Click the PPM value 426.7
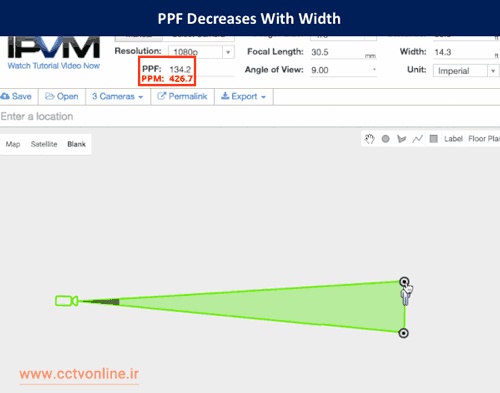The height and width of the screenshot is (393, 500). tap(181, 79)
